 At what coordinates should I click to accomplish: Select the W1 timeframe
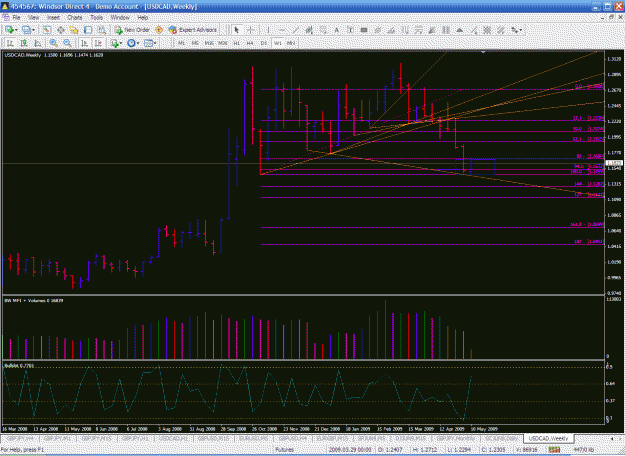277,43
